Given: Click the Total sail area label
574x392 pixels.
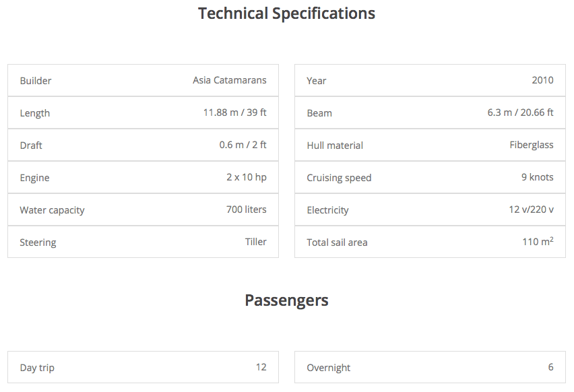Looking at the screenshot, I should point(337,242).
